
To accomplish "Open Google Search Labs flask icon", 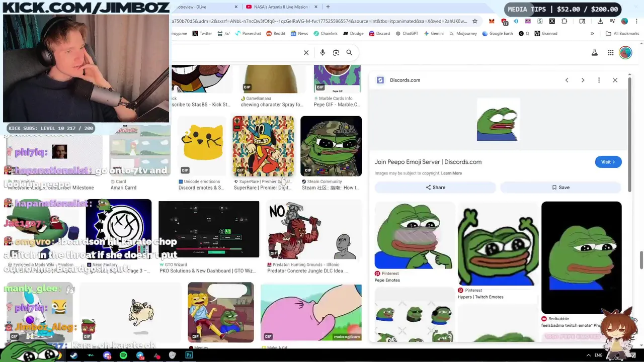I will tap(595, 53).
